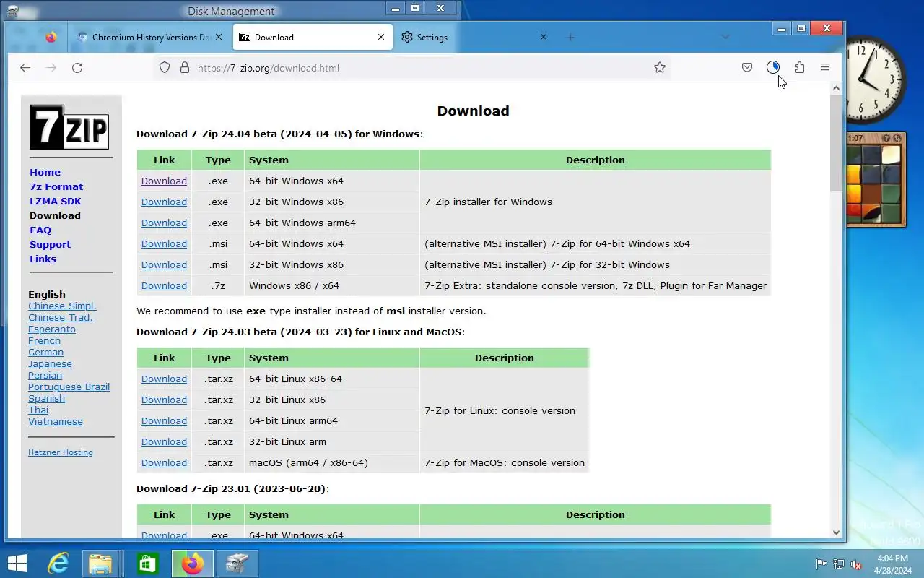
Task: Open File Explorer from taskbar
Action: [101, 563]
